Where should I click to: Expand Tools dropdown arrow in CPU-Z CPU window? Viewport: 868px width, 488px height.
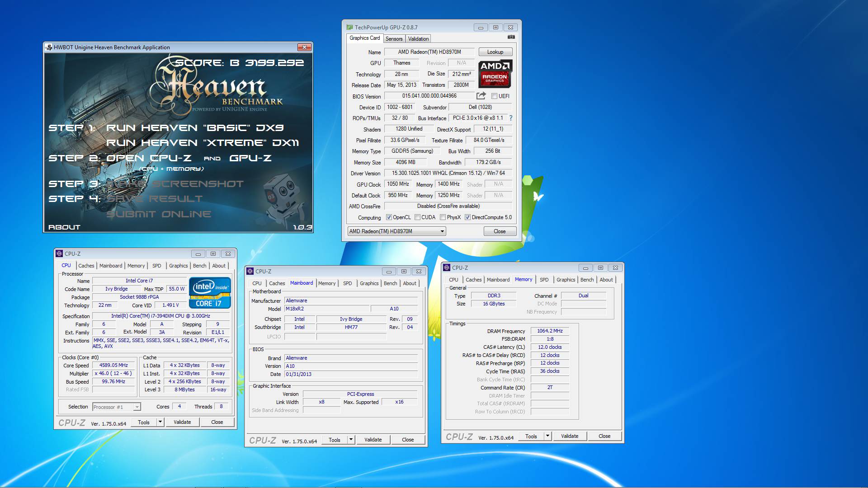160,422
